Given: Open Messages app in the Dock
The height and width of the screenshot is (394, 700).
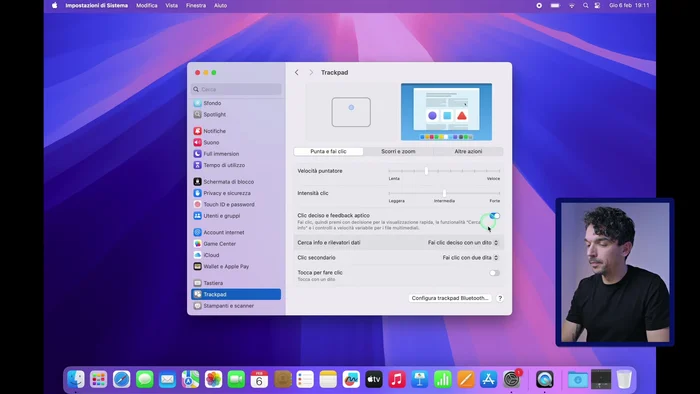Looking at the screenshot, I should click(x=145, y=379).
